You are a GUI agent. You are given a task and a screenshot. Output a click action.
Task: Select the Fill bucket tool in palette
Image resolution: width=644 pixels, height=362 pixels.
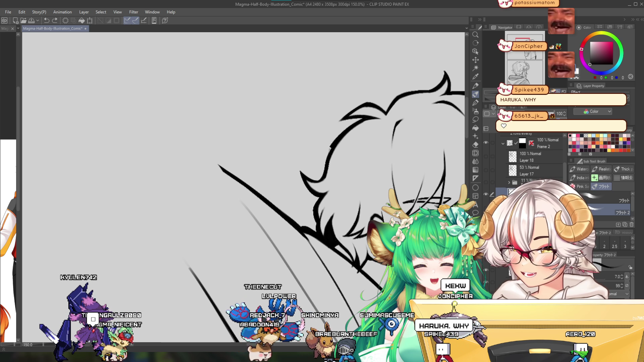475,128
